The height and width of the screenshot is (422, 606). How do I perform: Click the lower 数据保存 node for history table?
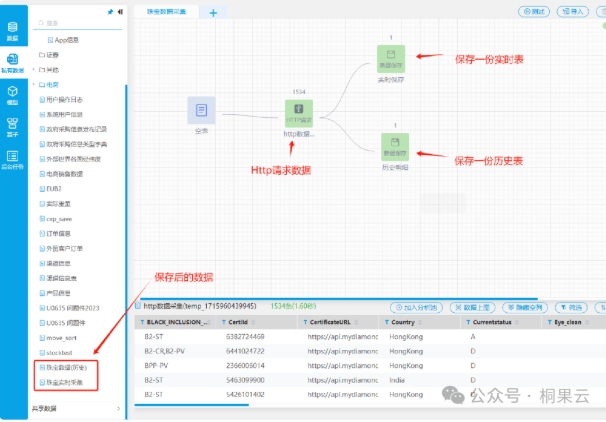391,146
